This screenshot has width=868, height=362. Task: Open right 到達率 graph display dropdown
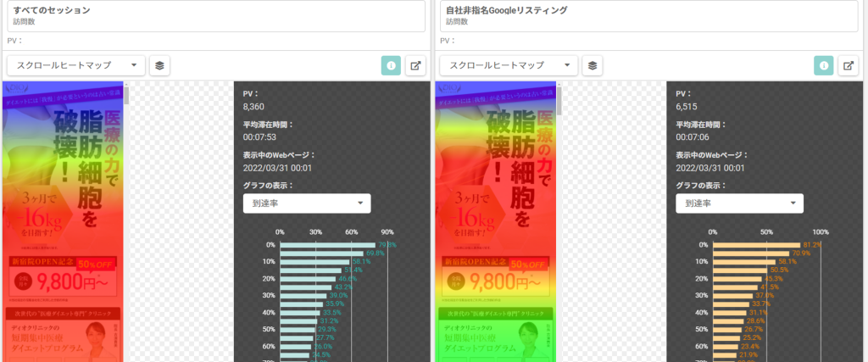pyautogui.click(x=739, y=203)
